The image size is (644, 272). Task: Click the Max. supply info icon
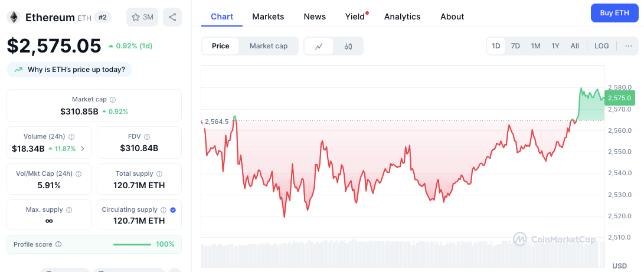pyautogui.click(x=69, y=210)
